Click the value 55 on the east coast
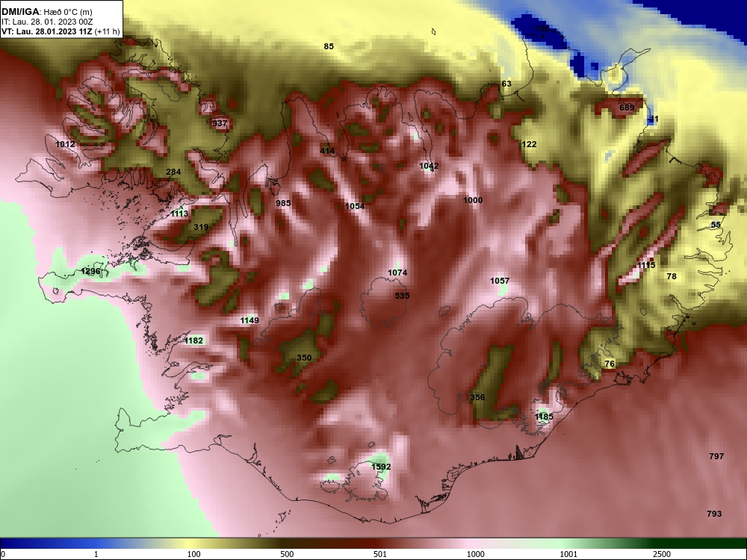The width and height of the screenshot is (747, 560). pos(716,225)
